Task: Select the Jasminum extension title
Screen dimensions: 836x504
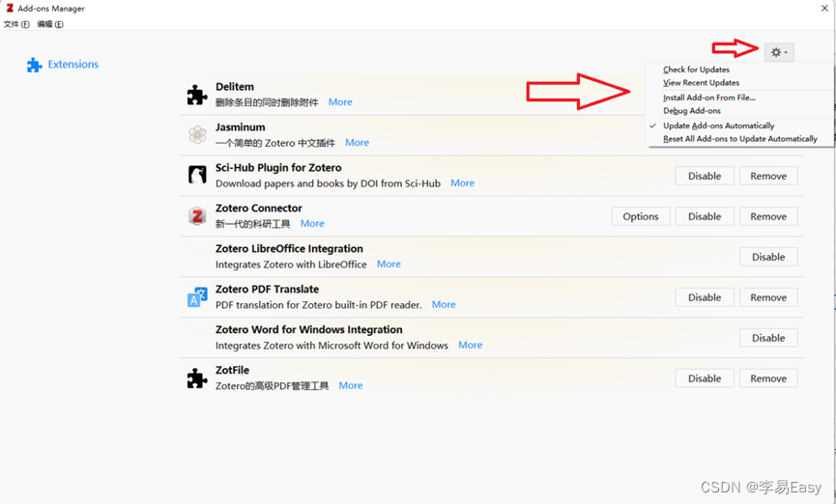Action: [x=240, y=126]
